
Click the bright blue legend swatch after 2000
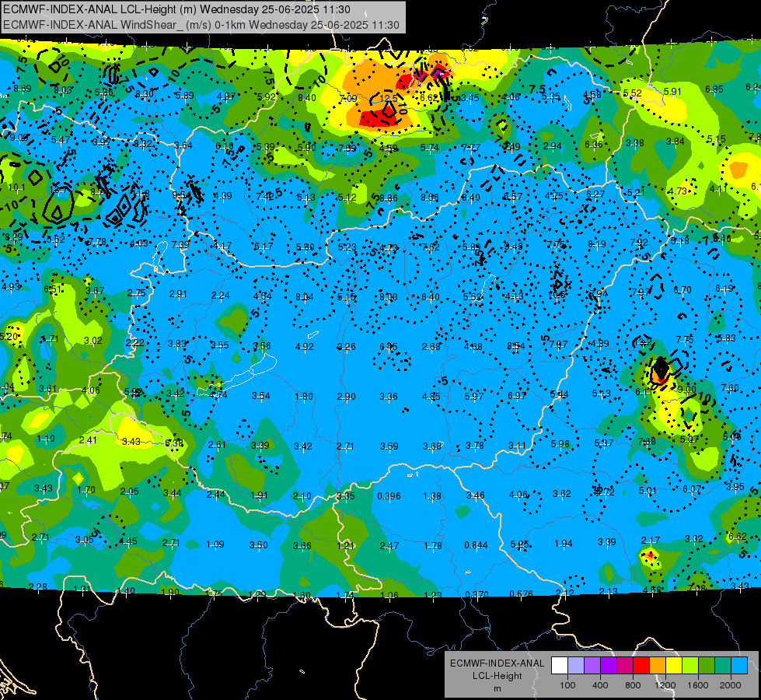pyautogui.click(x=738, y=666)
